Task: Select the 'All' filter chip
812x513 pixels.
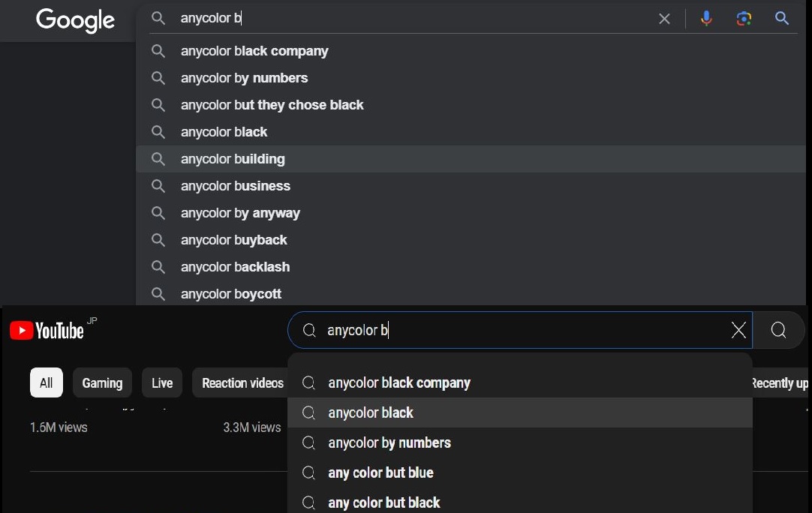Action: 47,383
